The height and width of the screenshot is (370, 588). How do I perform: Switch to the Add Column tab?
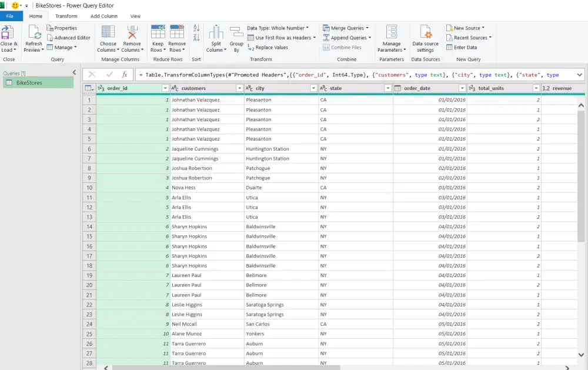tap(104, 16)
